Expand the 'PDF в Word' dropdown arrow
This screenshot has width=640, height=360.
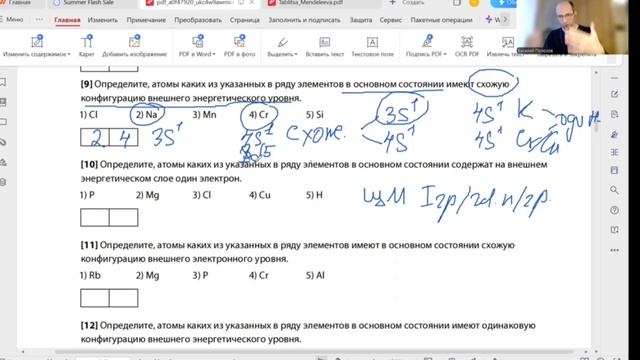click(x=214, y=54)
